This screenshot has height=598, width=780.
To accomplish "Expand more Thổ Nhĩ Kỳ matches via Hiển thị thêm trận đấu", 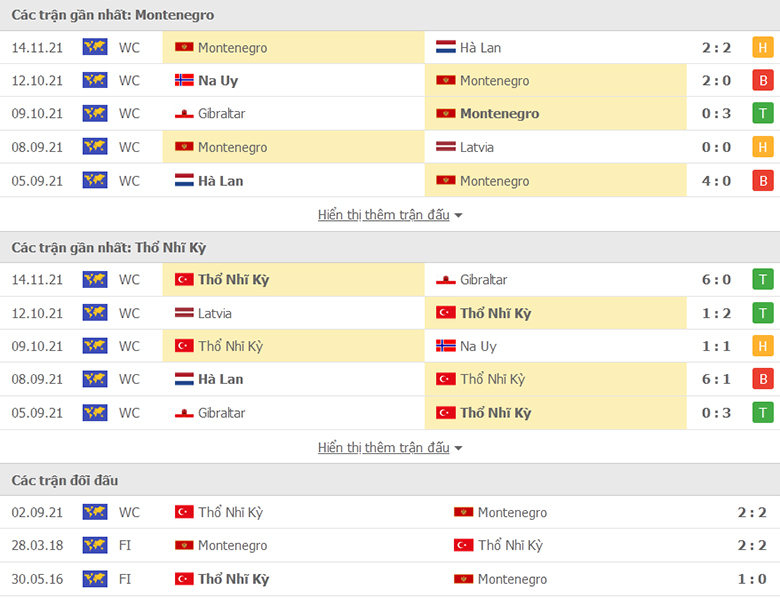I will coord(384,448).
